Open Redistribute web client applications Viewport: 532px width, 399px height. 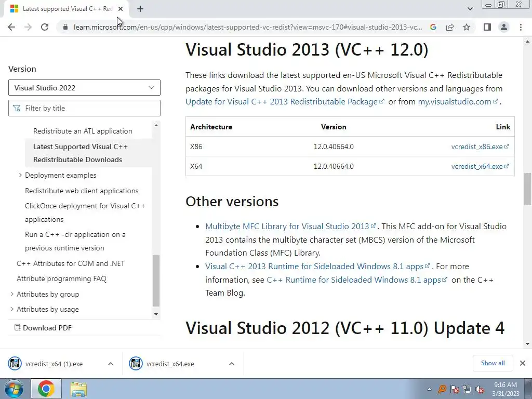click(x=82, y=191)
